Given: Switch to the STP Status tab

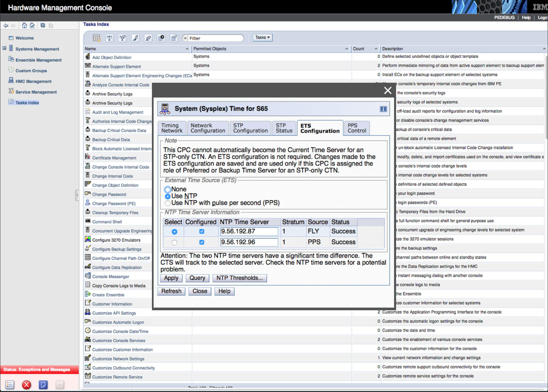Looking at the screenshot, I should [284, 128].
